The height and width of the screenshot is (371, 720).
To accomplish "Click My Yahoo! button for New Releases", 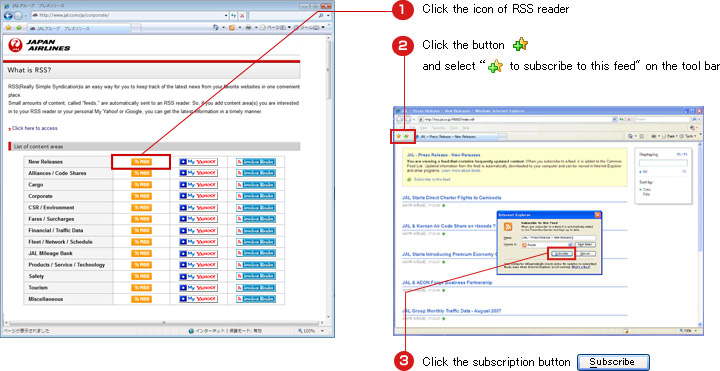I will point(198,162).
